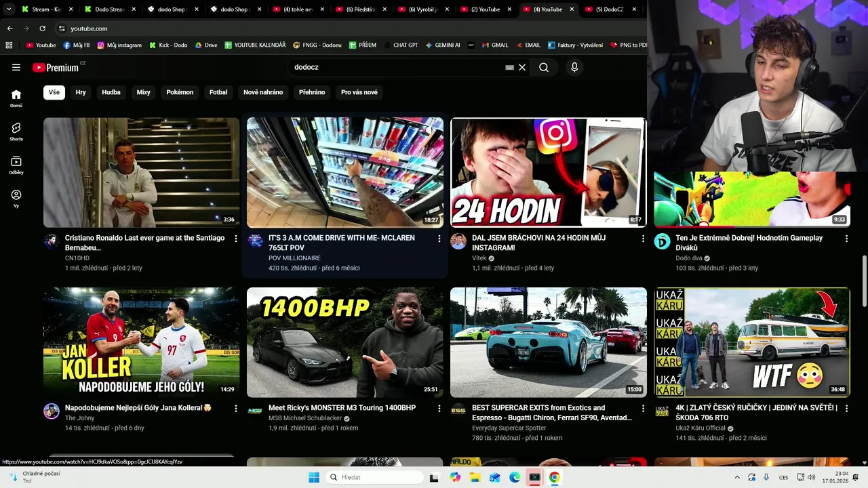Show hidden system tray icons
868x488 pixels.
737,477
